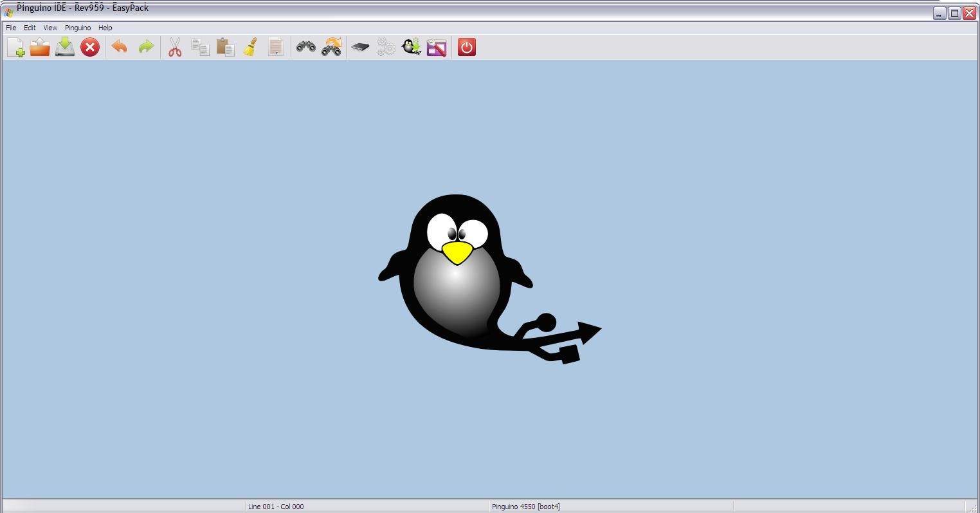This screenshot has width=980, height=513.
Task: Upload code with the penguin icon
Action: point(411,46)
